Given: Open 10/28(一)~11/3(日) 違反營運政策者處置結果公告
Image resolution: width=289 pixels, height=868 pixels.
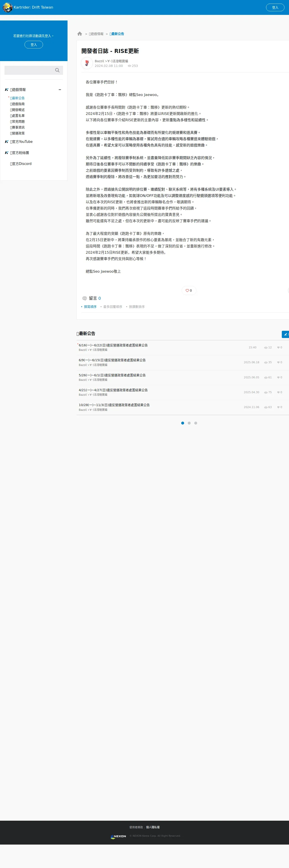Looking at the screenshot, I should point(114,405).
